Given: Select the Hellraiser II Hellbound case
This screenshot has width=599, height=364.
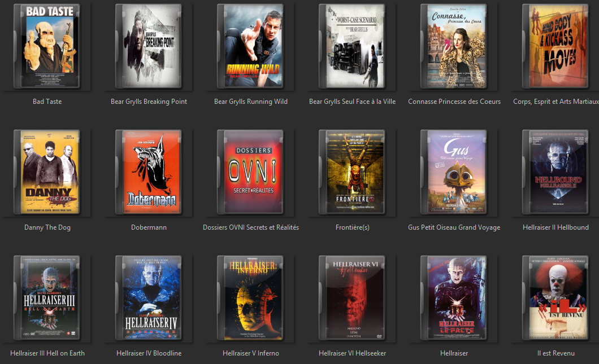Looking at the screenshot, I should 555,172.
